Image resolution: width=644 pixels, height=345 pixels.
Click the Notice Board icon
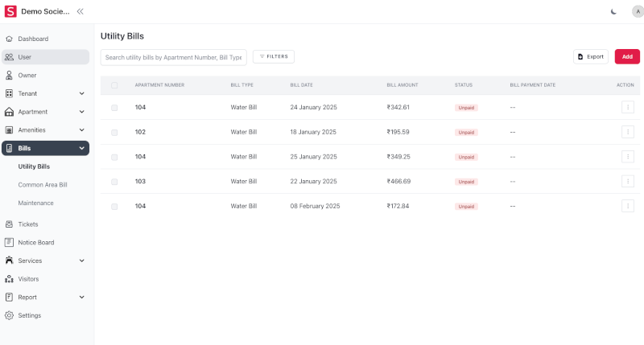[9, 242]
